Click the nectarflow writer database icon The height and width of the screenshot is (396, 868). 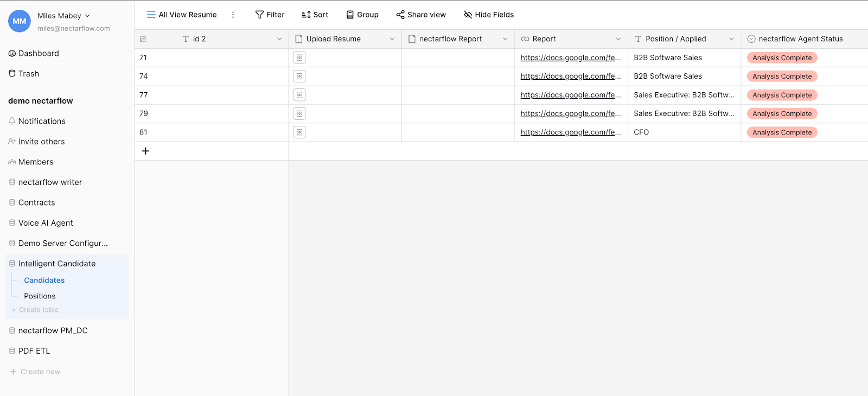click(12, 182)
